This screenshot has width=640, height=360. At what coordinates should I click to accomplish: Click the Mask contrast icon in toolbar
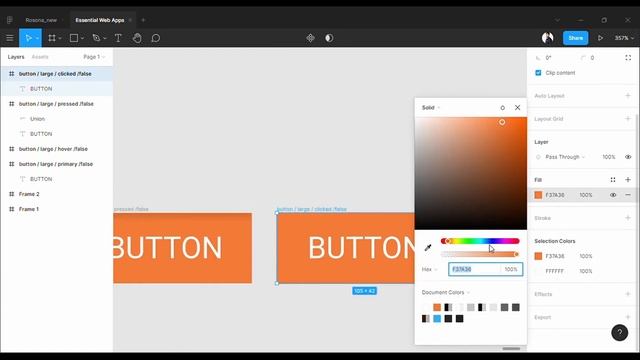pos(329,38)
